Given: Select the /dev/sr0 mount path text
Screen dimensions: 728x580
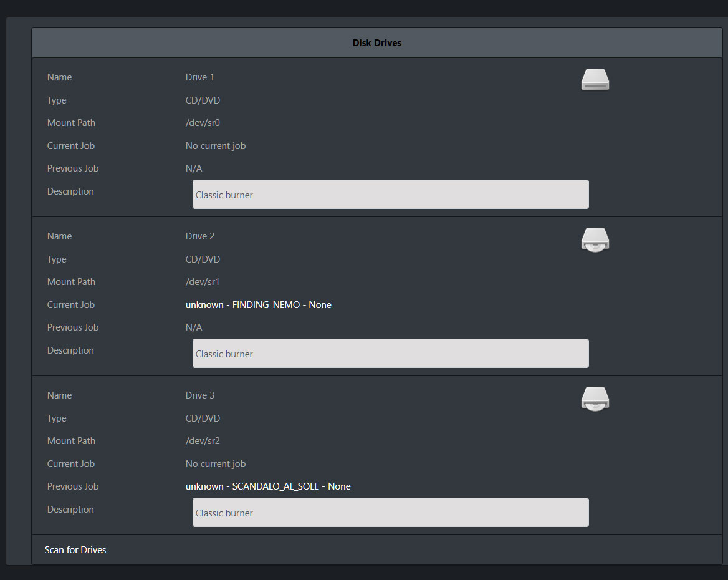Looking at the screenshot, I should 203,123.
